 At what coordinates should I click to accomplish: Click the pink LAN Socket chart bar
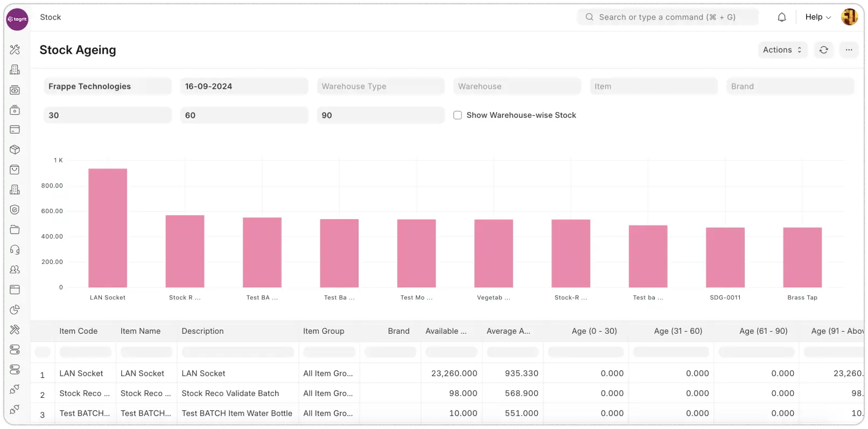(x=108, y=228)
